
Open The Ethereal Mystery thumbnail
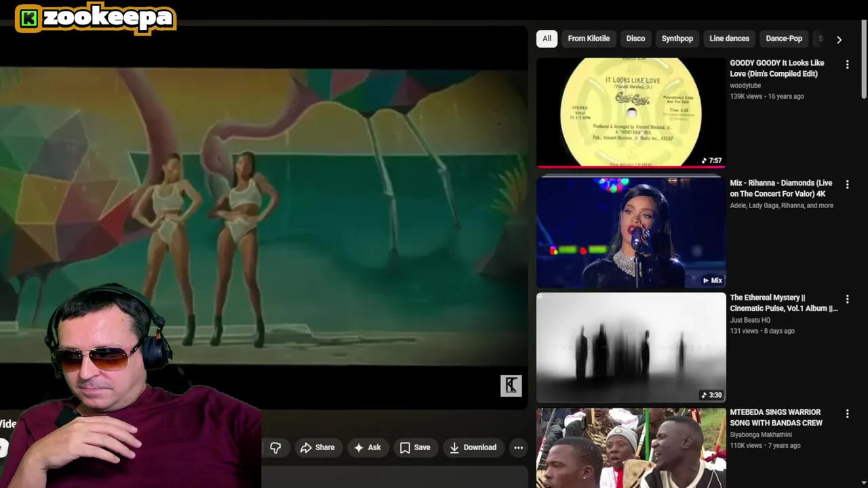click(x=631, y=347)
